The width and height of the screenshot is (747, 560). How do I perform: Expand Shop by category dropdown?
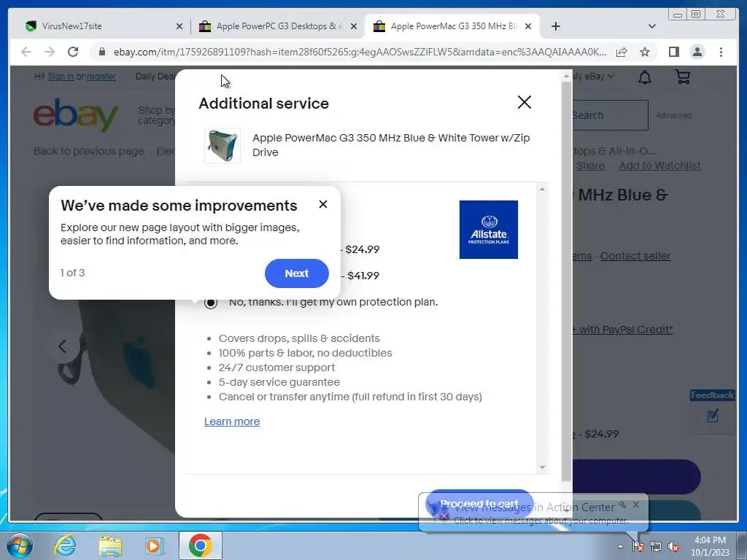coord(157,115)
